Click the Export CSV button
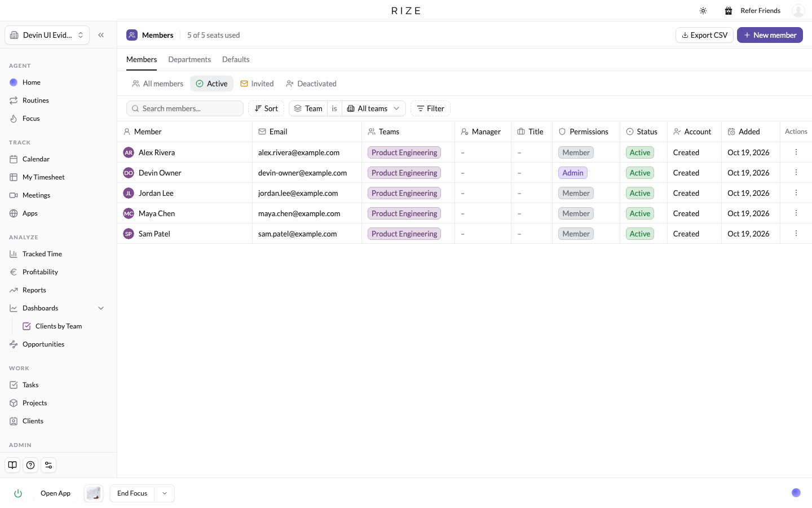 (704, 35)
